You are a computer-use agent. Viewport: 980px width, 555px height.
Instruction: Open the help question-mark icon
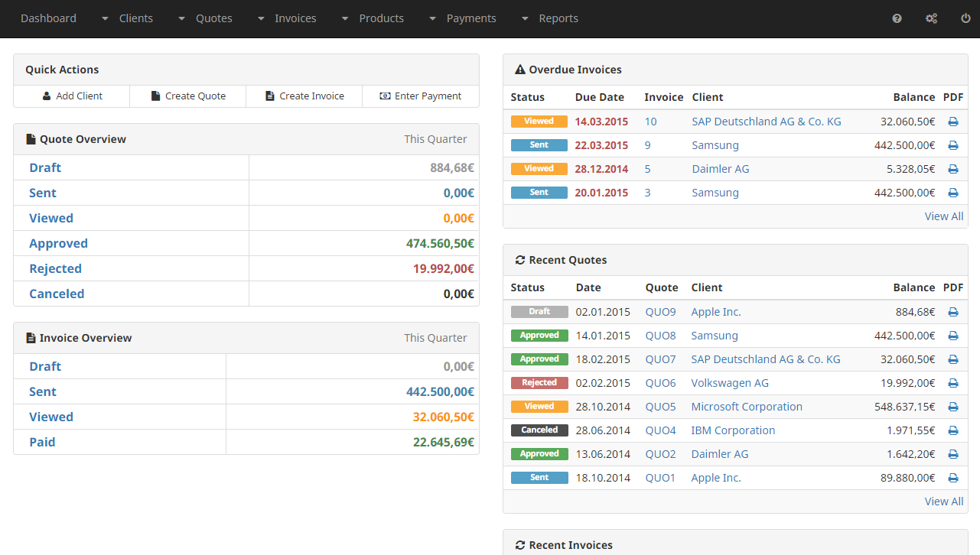point(897,18)
